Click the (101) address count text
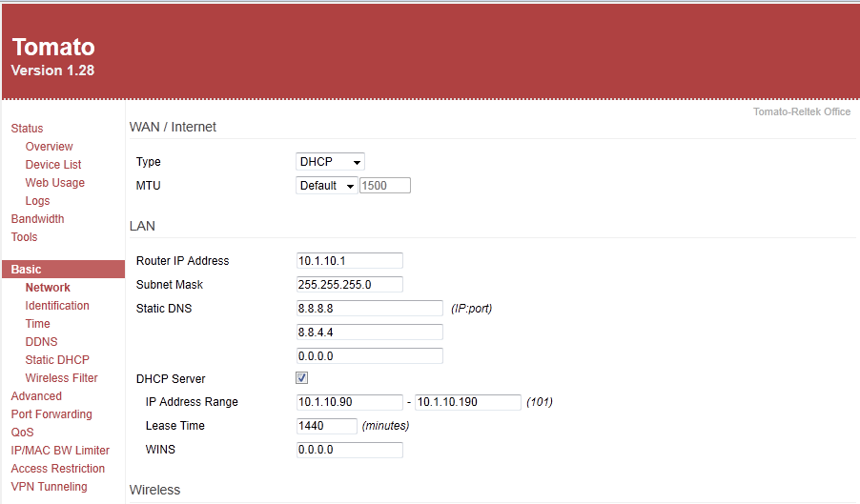The image size is (860, 504). [539, 402]
